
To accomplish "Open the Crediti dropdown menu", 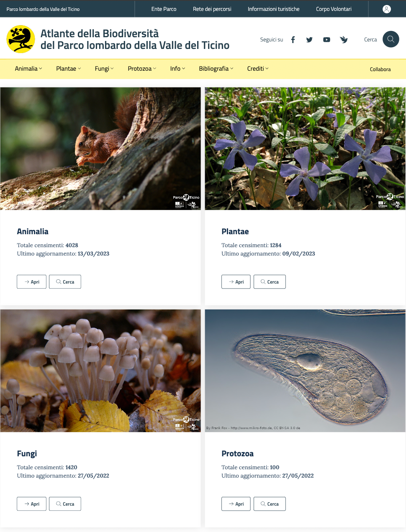I will click(258, 69).
